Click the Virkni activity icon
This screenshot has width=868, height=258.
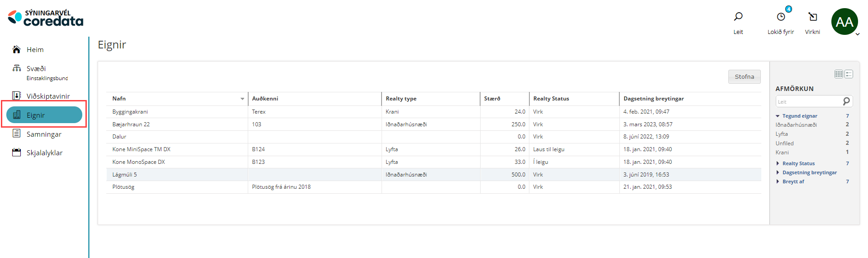pyautogui.click(x=812, y=17)
